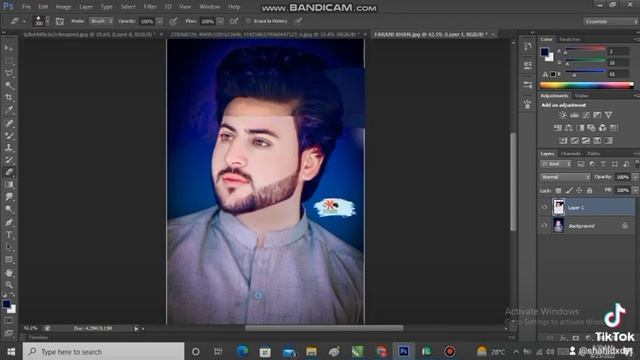Select the Spot Healing Brush tool

tap(9, 123)
